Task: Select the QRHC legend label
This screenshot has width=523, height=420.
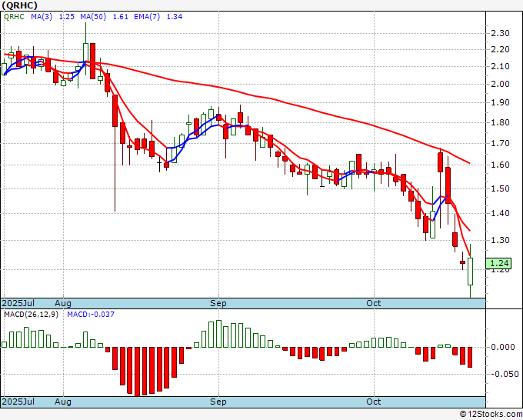Action: click(x=14, y=17)
